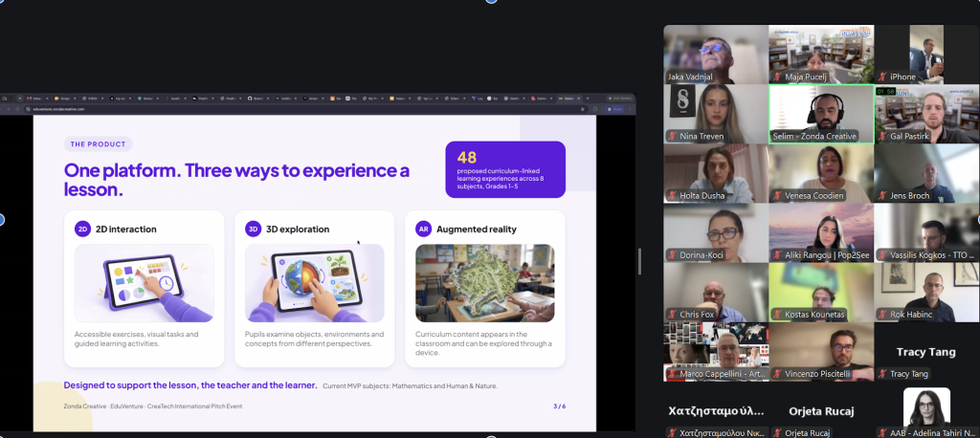Bookmark the page with the star icon
This screenshot has height=438, width=980.
[x=583, y=109]
